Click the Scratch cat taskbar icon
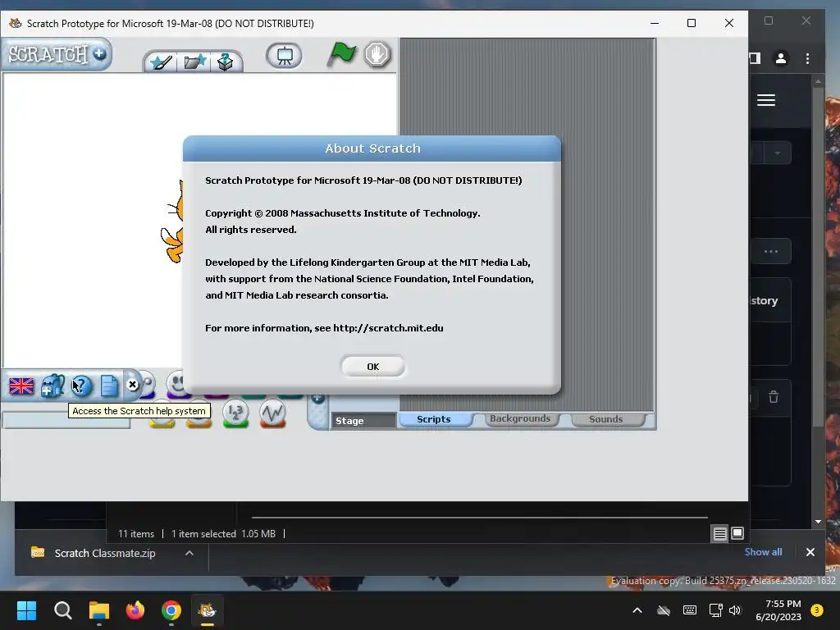The width and height of the screenshot is (840, 630). click(208, 610)
